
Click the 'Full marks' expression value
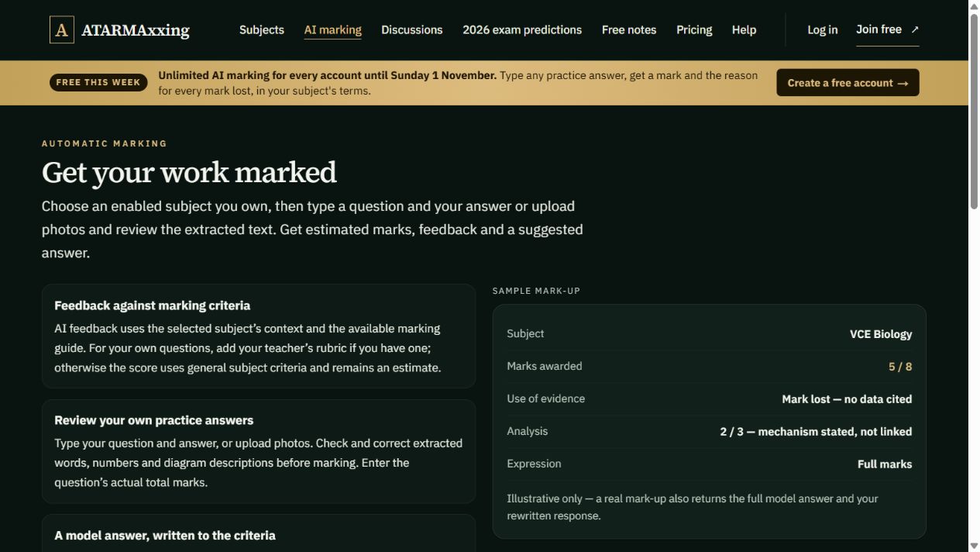pyautogui.click(x=885, y=464)
